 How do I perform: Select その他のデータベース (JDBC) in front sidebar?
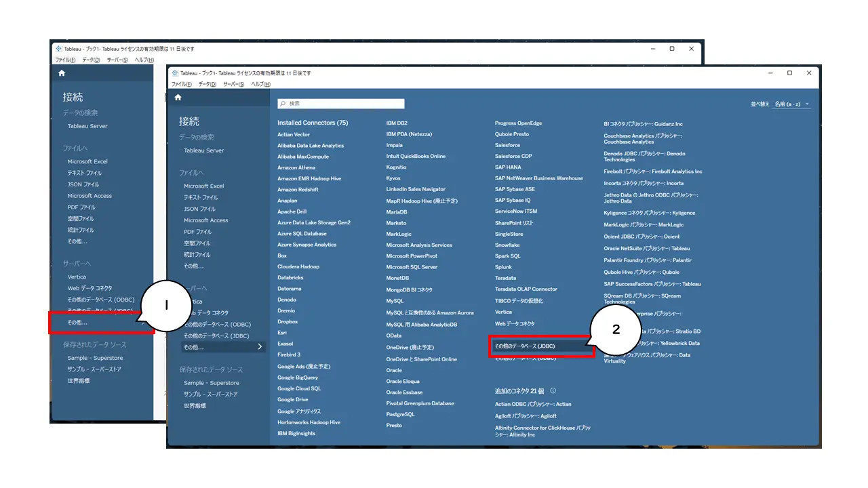(x=216, y=336)
